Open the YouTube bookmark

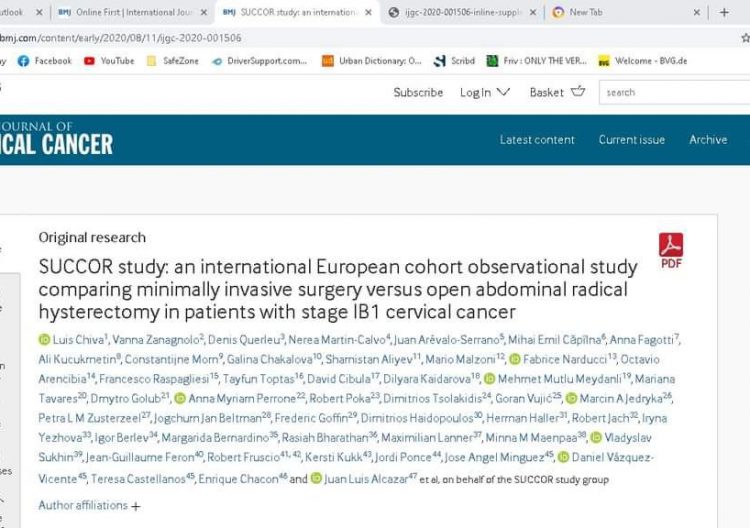pos(108,61)
